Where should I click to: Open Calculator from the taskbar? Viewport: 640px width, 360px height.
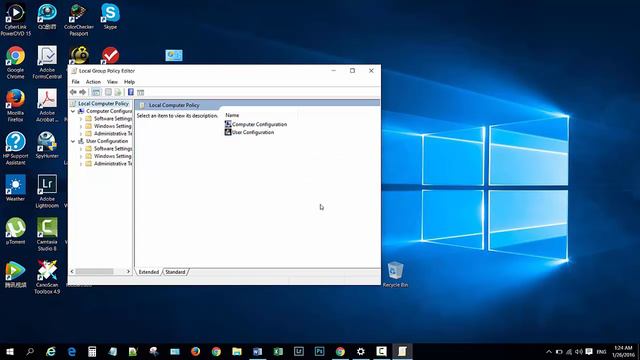pos(92,351)
